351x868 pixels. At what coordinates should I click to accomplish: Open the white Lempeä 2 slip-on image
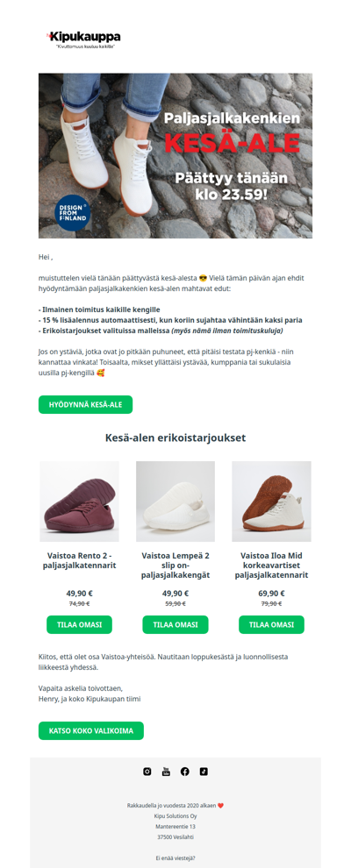(x=175, y=502)
